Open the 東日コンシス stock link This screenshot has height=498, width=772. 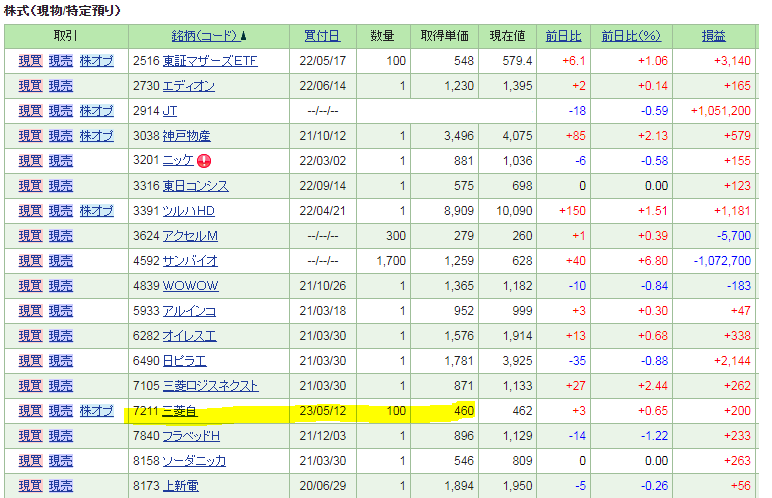click(195, 186)
